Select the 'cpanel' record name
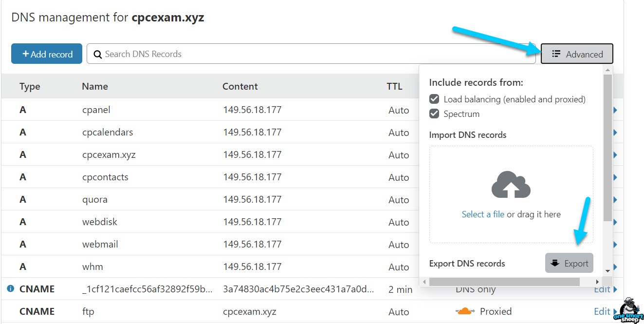This screenshot has width=644, height=324. click(96, 110)
